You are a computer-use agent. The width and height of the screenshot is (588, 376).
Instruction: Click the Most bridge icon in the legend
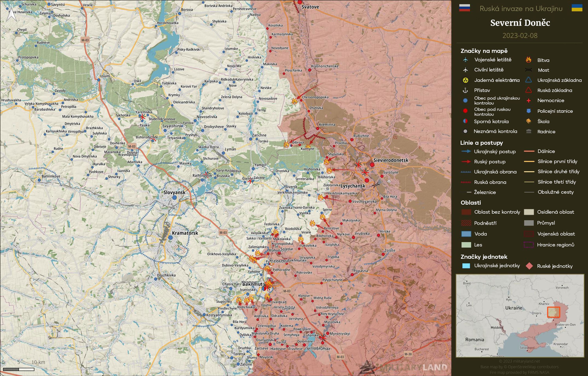click(x=528, y=70)
